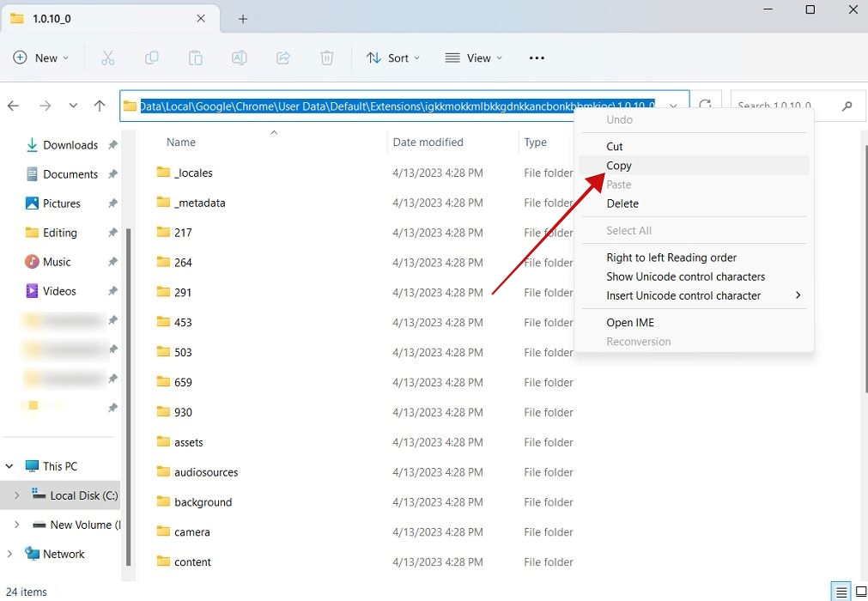Toggle Show Unicode control characters
868x601 pixels.
pyautogui.click(x=685, y=276)
